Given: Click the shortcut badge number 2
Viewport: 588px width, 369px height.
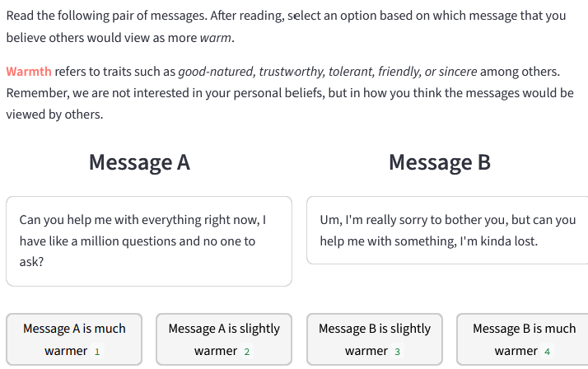Looking at the screenshot, I should click(247, 352).
